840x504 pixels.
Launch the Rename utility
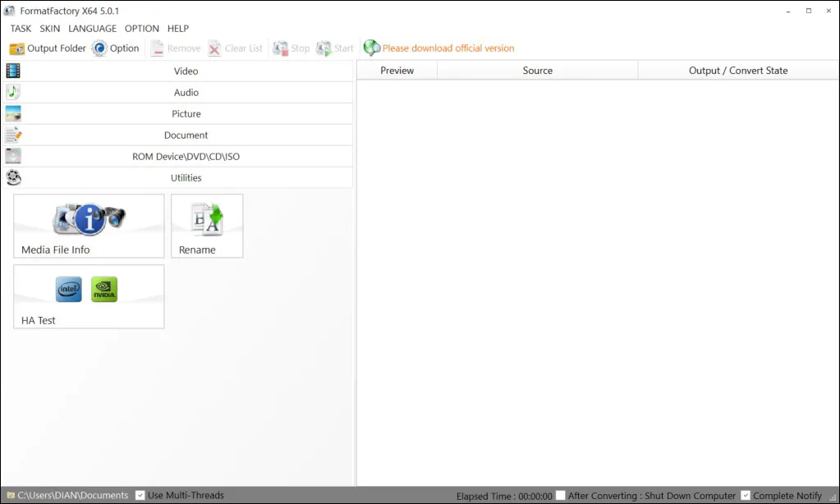click(x=207, y=226)
